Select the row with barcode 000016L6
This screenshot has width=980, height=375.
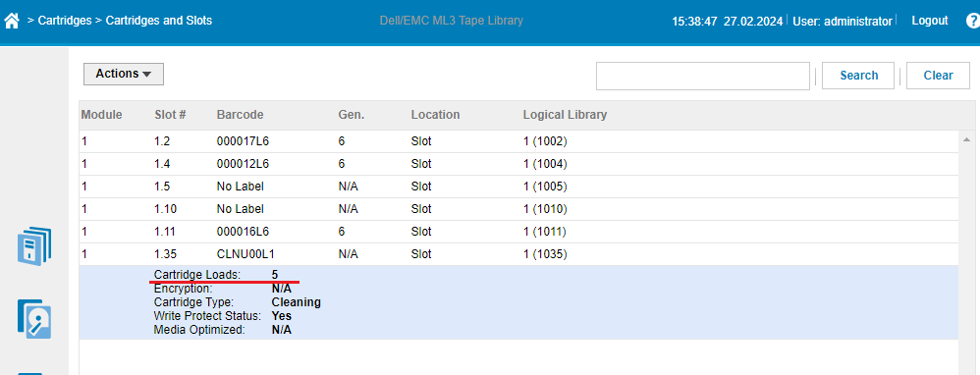click(518, 232)
